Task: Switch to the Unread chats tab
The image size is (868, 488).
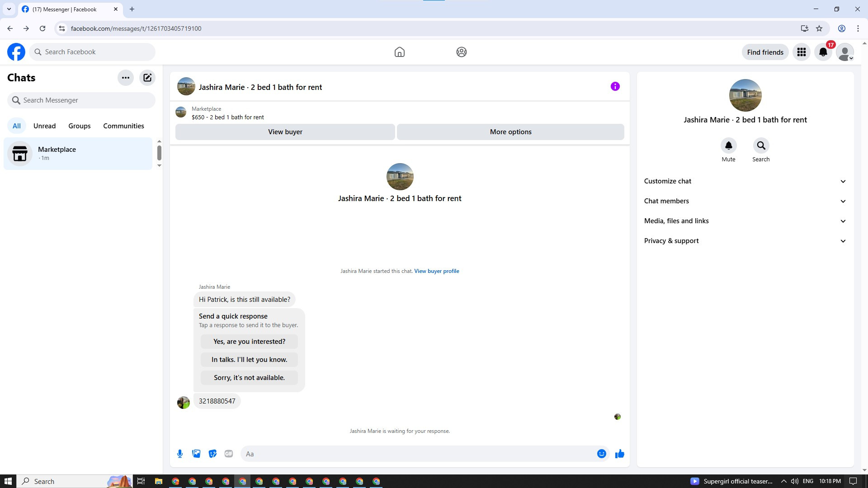Action: point(44,126)
